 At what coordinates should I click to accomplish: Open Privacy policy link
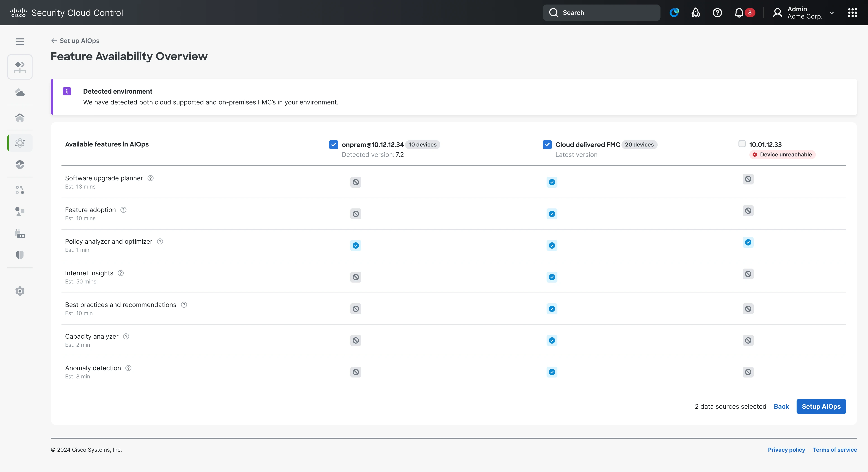[786, 450]
